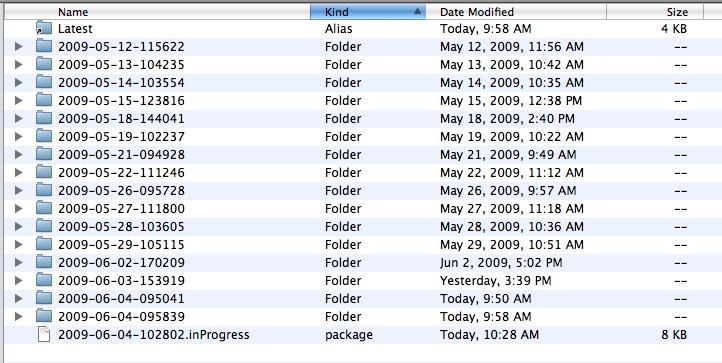The width and height of the screenshot is (722, 363).
Task: Select the 2009-05-27-111800 folder icon
Action: 44,208
